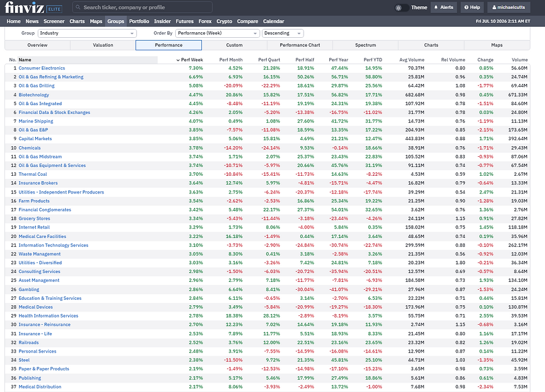545x392 pixels.
Task: Open the Grocery Stores link
Action: click(34, 219)
